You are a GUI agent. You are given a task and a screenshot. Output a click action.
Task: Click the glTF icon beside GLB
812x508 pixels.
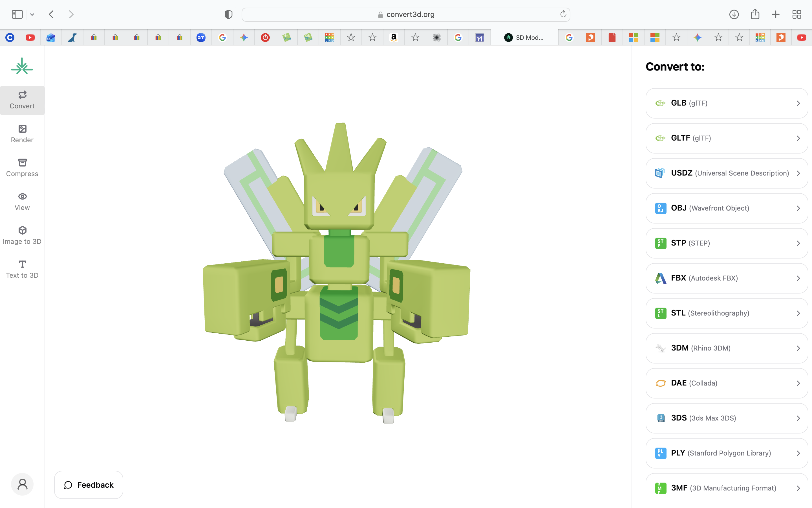click(660, 103)
